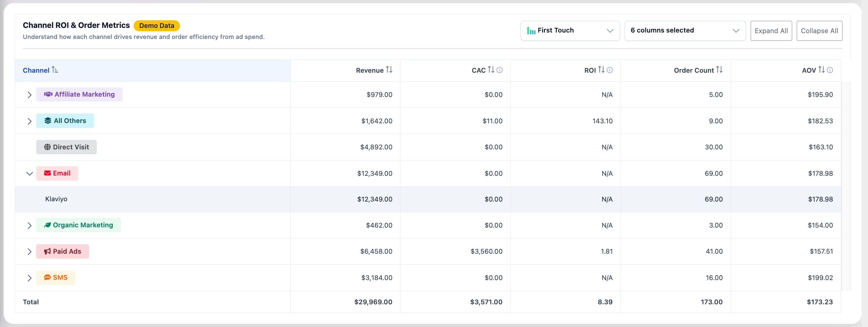
Task: Click the Email envelope icon
Action: click(x=48, y=173)
